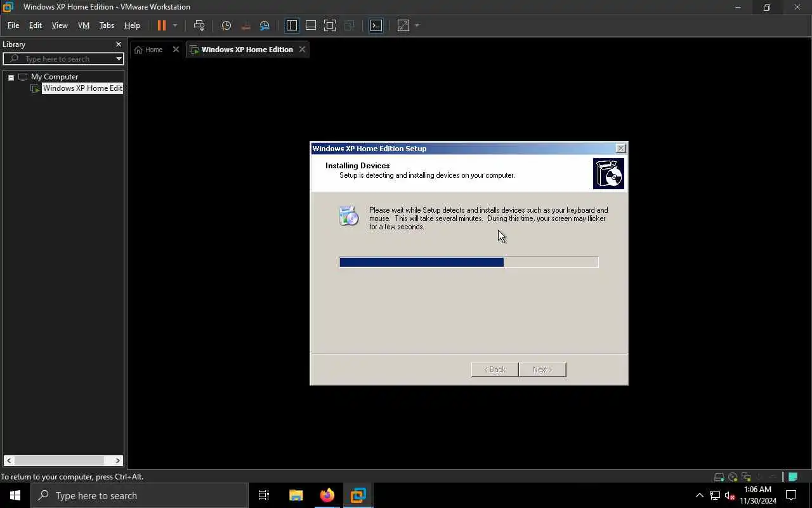
Task: Click the Revert to snapshot icon
Action: click(x=246, y=25)
